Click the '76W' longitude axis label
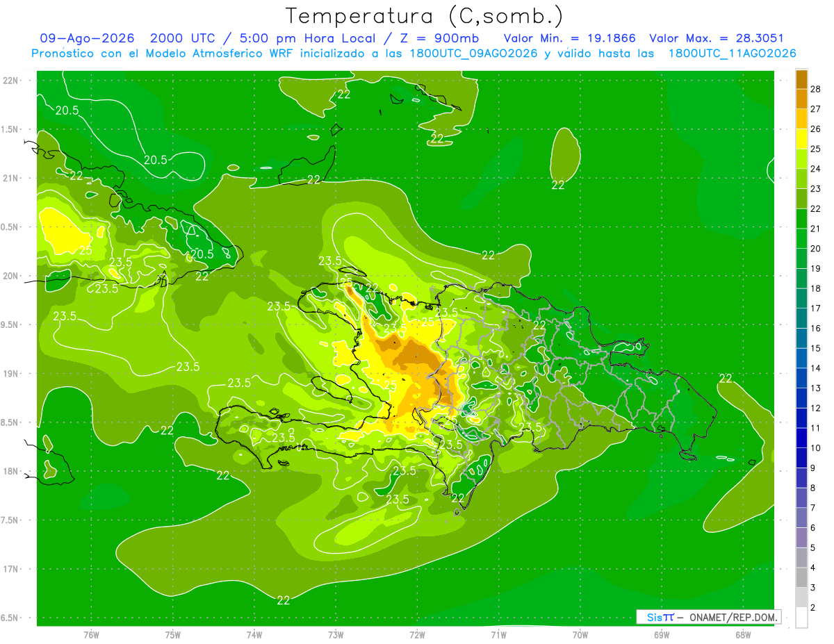The width and height of the screenshot is (834, 644). point(91,635)
